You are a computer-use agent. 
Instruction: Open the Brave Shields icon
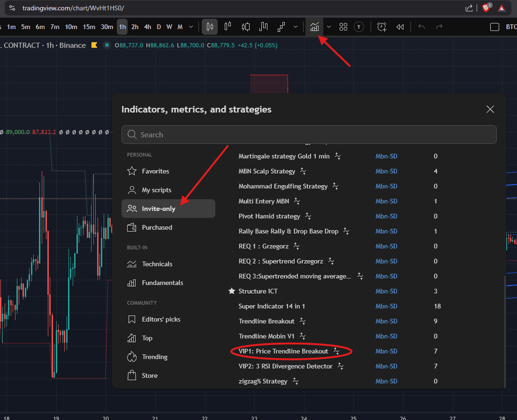pos(487,7)
